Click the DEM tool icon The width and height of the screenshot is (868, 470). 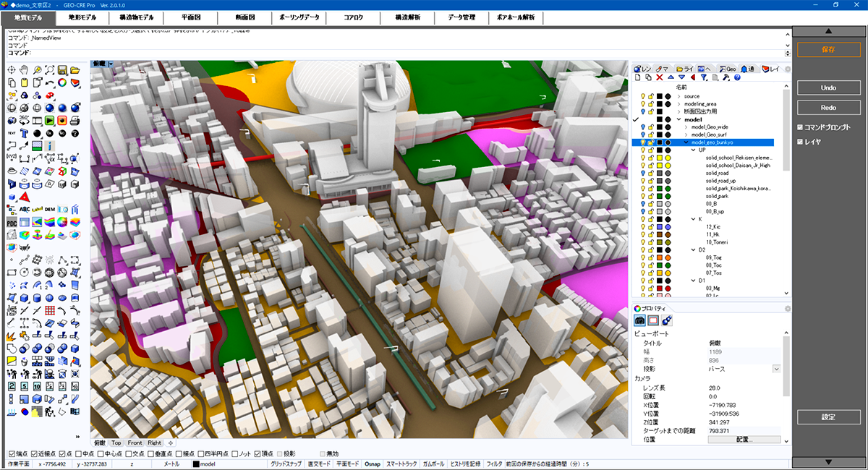tap(50, 209)
